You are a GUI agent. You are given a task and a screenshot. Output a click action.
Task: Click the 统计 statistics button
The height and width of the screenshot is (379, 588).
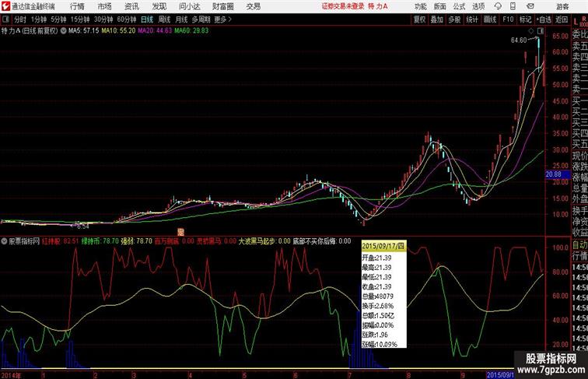click(x=472, y=19)
